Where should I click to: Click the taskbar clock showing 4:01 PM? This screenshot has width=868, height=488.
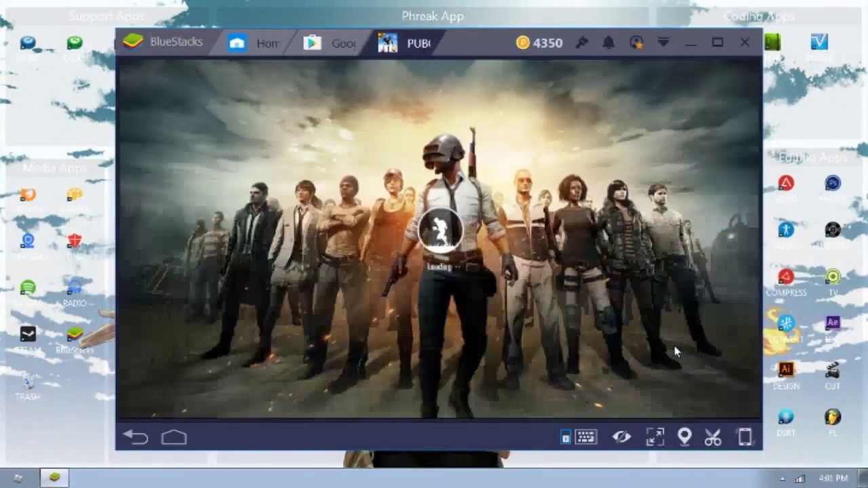coord(833,479)
